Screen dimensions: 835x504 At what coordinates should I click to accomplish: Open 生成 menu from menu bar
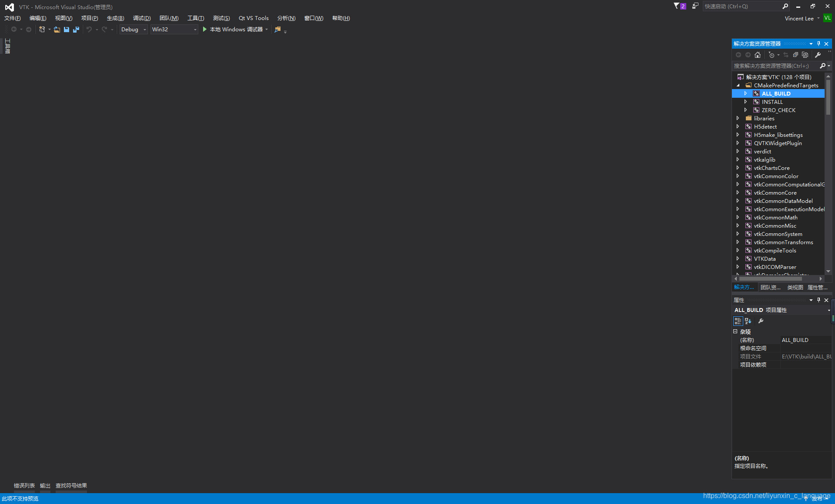pos(116,18)
